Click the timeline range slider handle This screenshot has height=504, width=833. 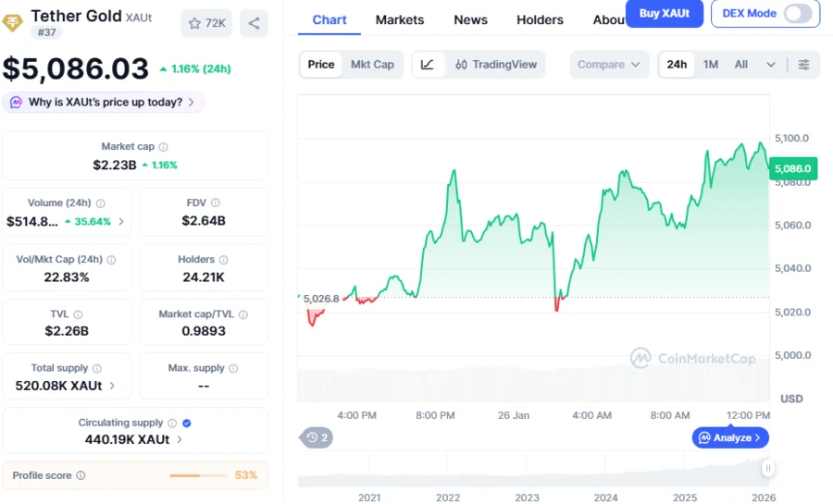767,469
